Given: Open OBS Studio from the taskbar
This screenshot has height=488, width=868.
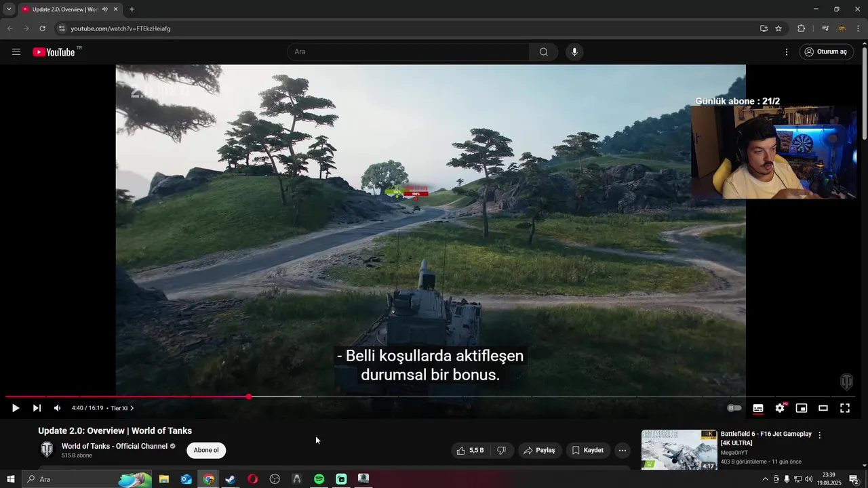Looking at the screenshot, I should pos(275,479).
